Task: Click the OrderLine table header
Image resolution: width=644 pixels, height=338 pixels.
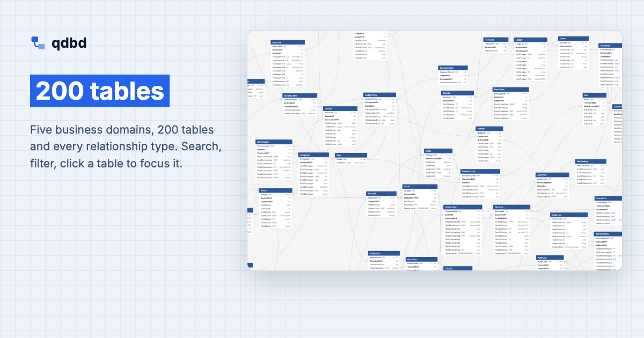Action: 569,215
